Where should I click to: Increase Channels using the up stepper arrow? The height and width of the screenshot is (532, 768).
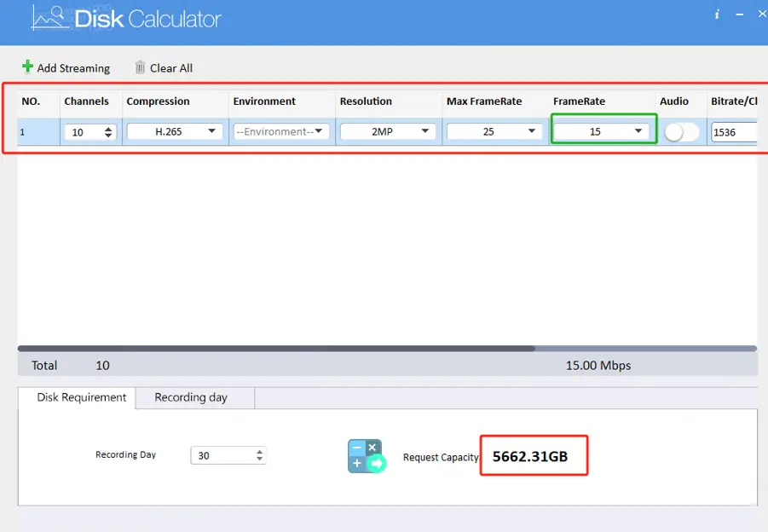pyautogui.click(x=109, y=127)
